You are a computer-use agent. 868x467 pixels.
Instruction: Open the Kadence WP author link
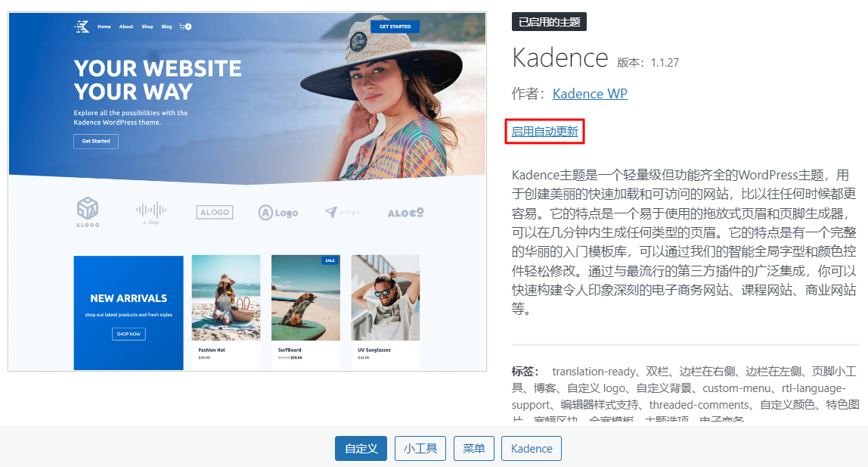point(590,94)
